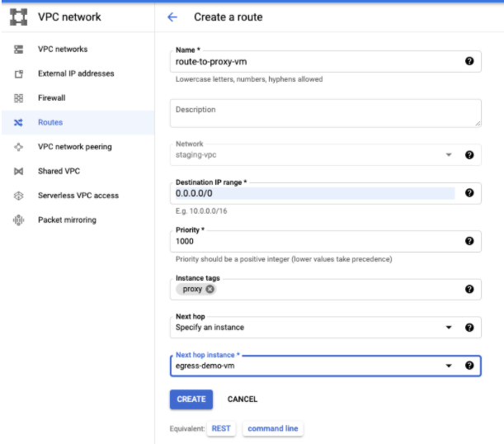Click the VPC networks sidebar icon

click(x=18, y=50)
